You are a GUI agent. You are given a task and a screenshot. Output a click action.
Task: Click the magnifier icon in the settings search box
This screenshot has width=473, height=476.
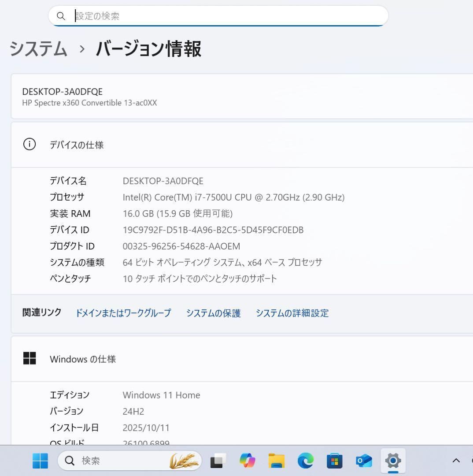tap(61, 16)
